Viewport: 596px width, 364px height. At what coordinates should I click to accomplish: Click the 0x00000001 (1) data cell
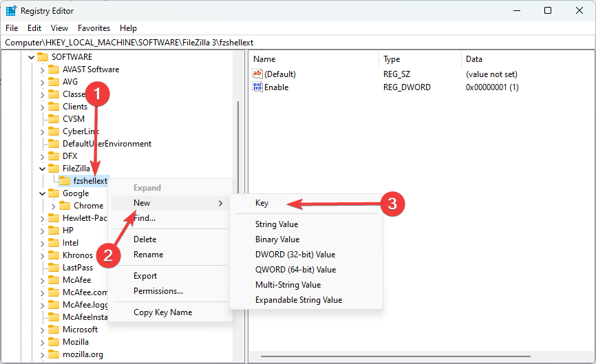click(x=492, y=87)
